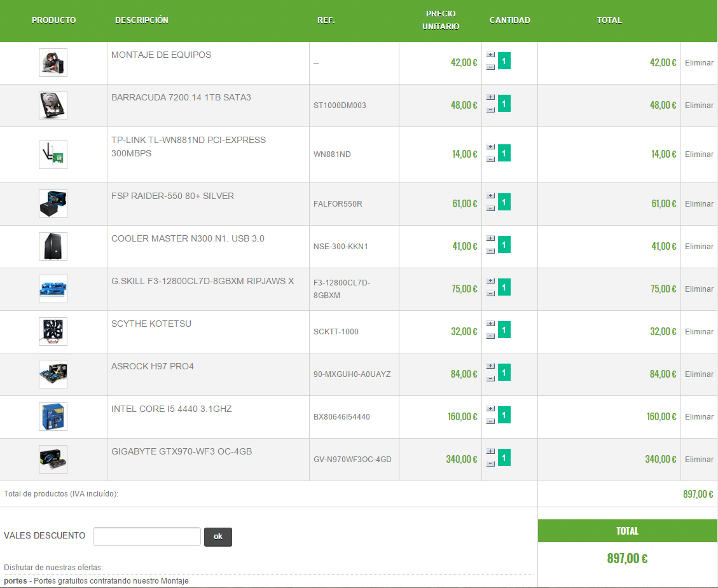Increase quantity of ASROCK H97 PRO4
The width and height of the screenshot is (718, 588).
click(x=490, y=366)
